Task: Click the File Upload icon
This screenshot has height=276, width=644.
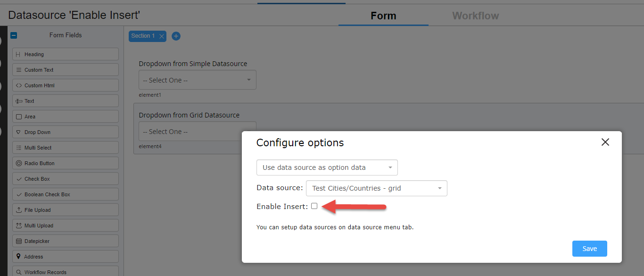Action: pyautogui.click(x=18, y=210)
